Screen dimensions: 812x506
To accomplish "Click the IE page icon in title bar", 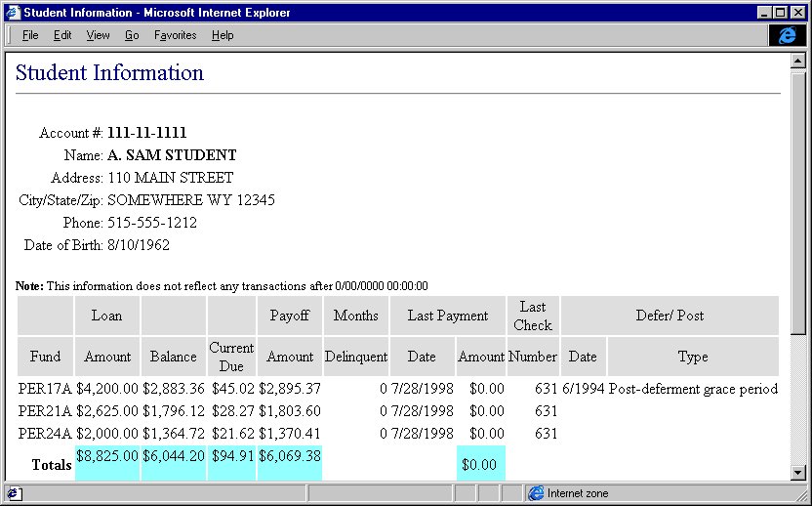I will coord(13,12).
